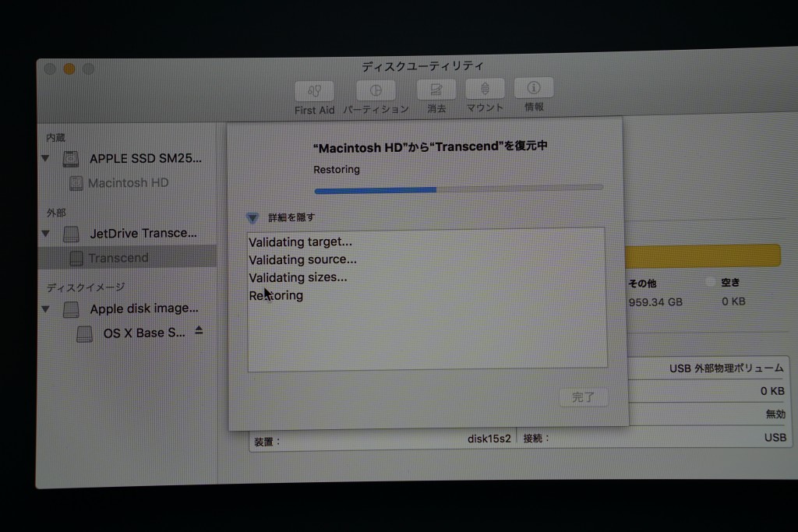The image size is (798, 532).
Task: Click the 完了 done button
Action: coord(583,397)
